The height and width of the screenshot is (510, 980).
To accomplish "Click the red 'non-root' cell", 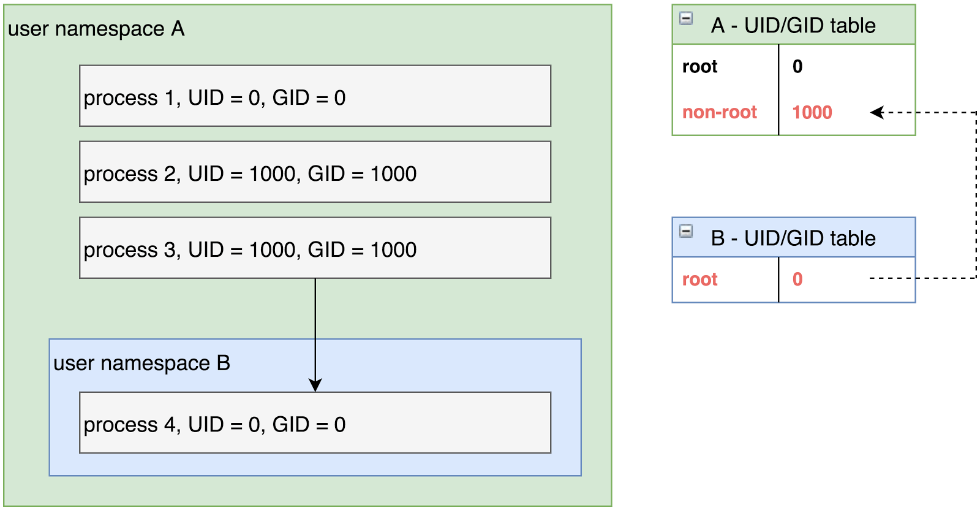I will point(720,113).
